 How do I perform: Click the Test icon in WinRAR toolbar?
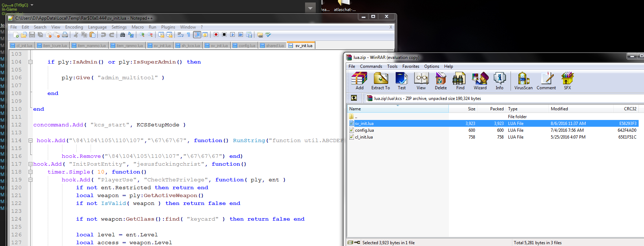pos(402,81)
